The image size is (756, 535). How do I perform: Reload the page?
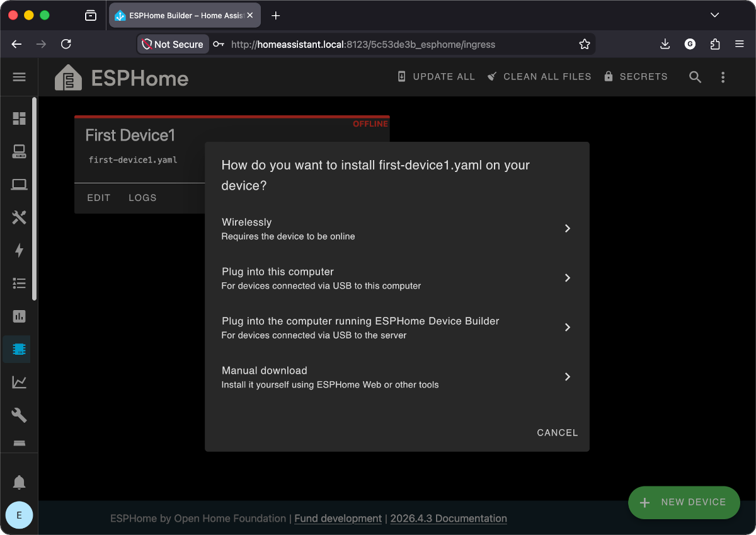tap(66, 44)
